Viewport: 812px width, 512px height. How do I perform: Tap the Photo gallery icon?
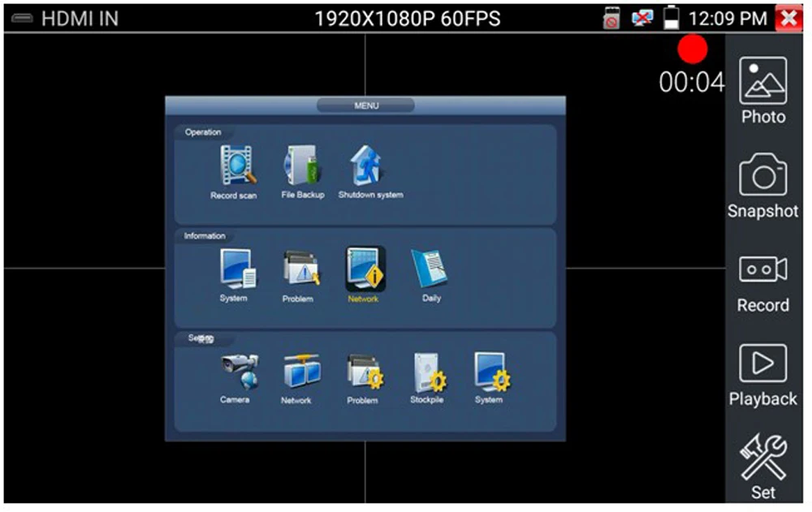(x=762, y=81)
